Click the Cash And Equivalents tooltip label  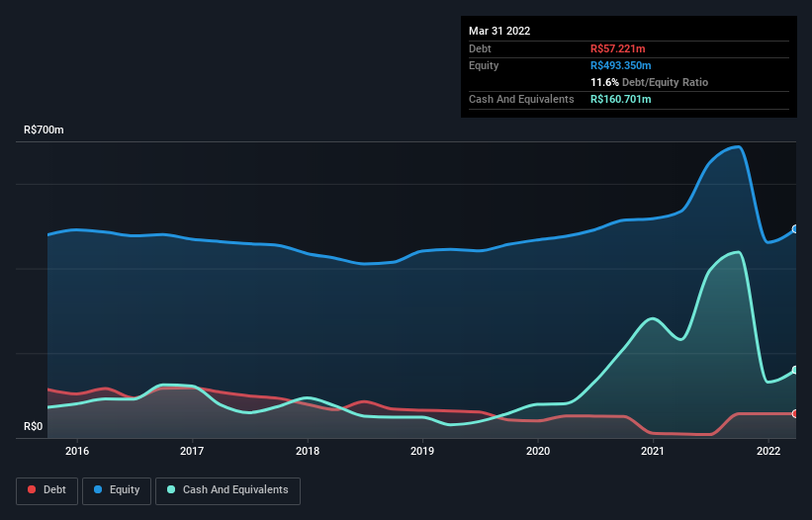(x=521, y=99)
